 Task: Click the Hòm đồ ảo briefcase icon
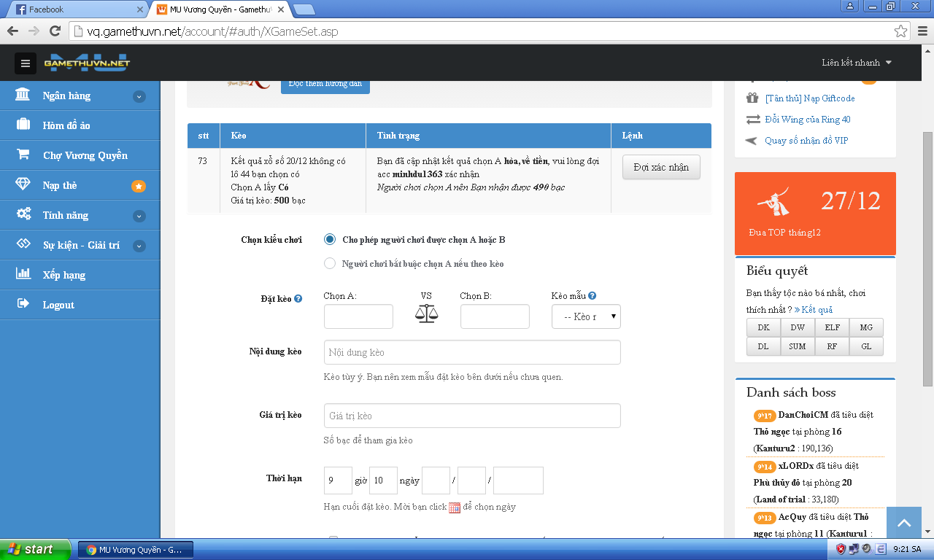click(23, 125)
